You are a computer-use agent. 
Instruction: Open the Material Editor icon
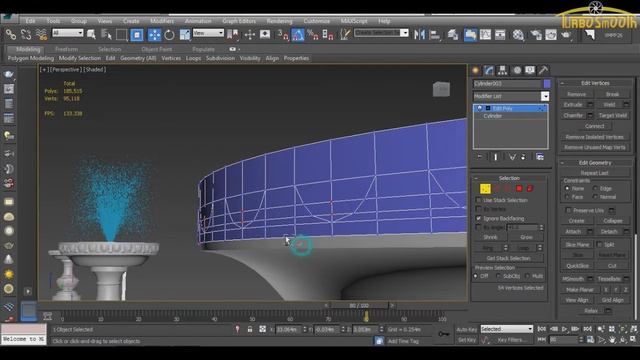point(518,35)
